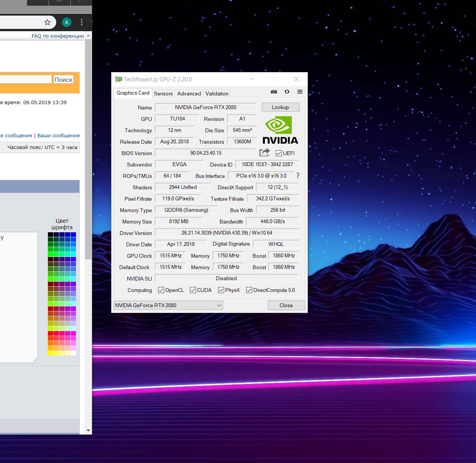Click the Lookup button
Viewport: 476px width, 463px height.
pyautogui.click(x=280, y=107)
